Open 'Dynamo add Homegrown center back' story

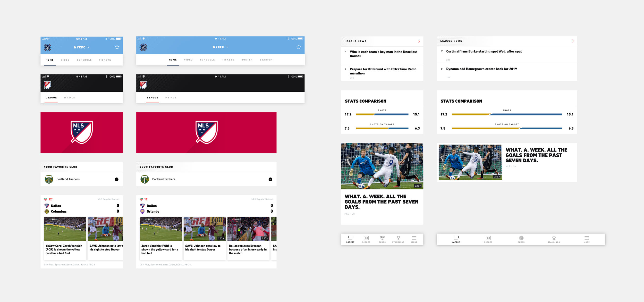coord(481,69)
